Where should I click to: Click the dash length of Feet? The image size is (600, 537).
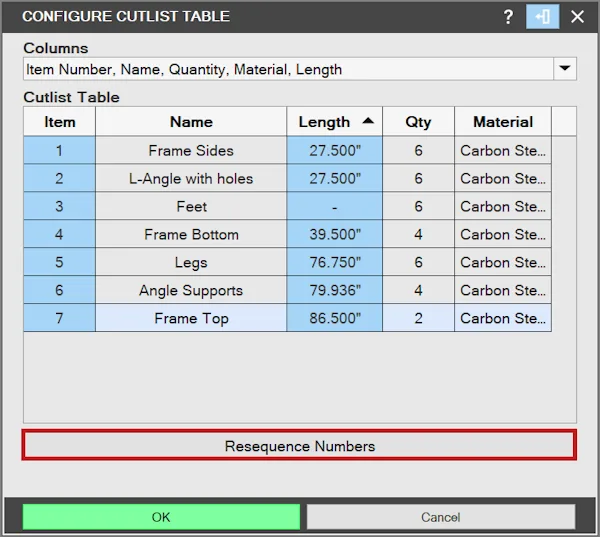(334, 206)
